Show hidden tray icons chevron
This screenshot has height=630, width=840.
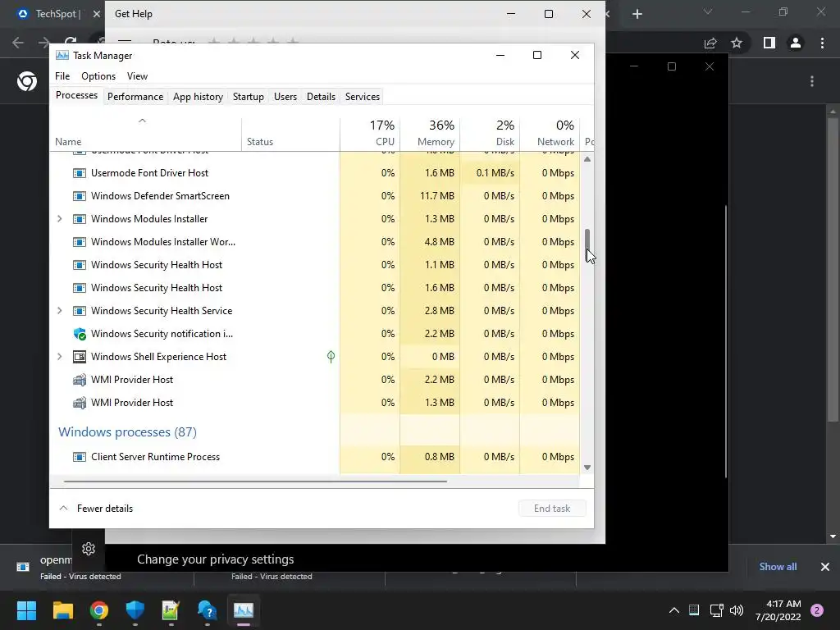click(x=674, y=610)
